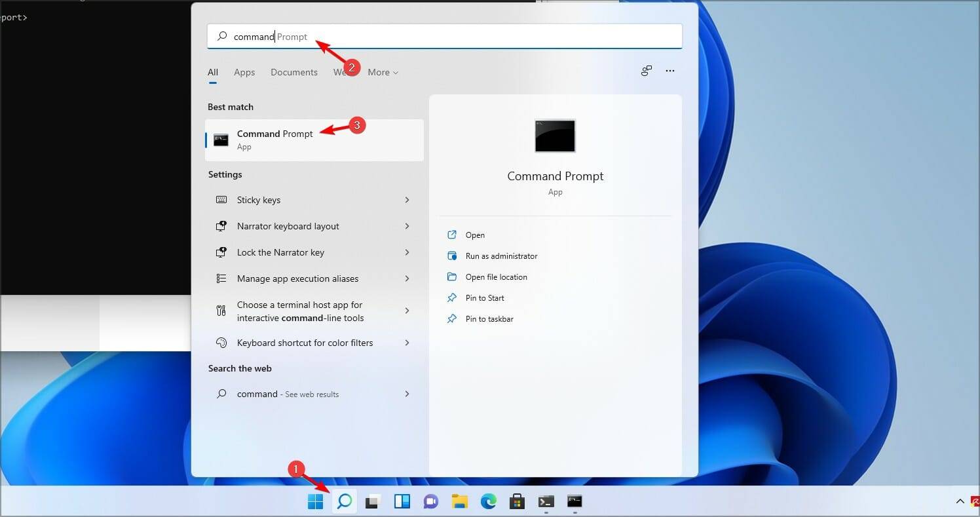980x517 pixels.
Task: Click the color filters palette icon
Action: tap(221, 343)
